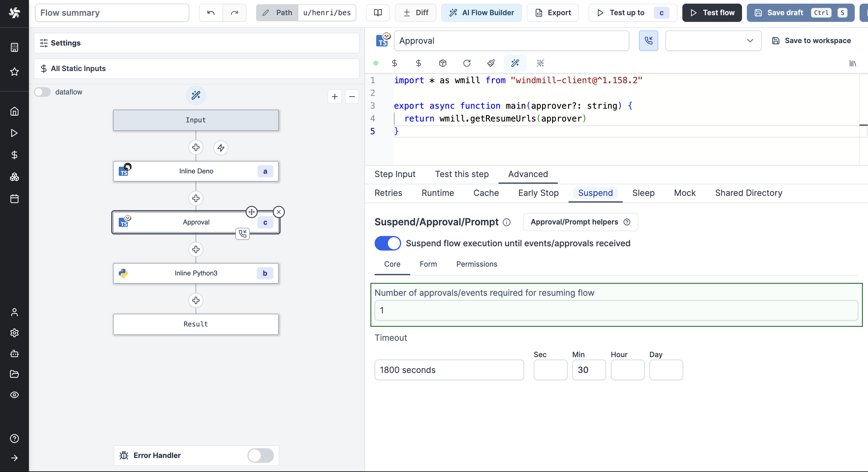Click Test flow button
This screenshot has width=868, height=472.
(712, 12)
